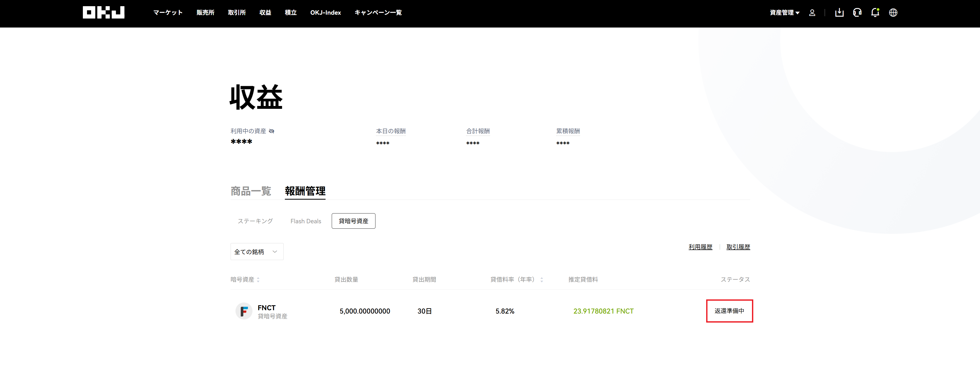Viewport: 980px width, 374px height.
Task: Open キャンペーン一覧 in the top navigation
Action: [378, 13]
